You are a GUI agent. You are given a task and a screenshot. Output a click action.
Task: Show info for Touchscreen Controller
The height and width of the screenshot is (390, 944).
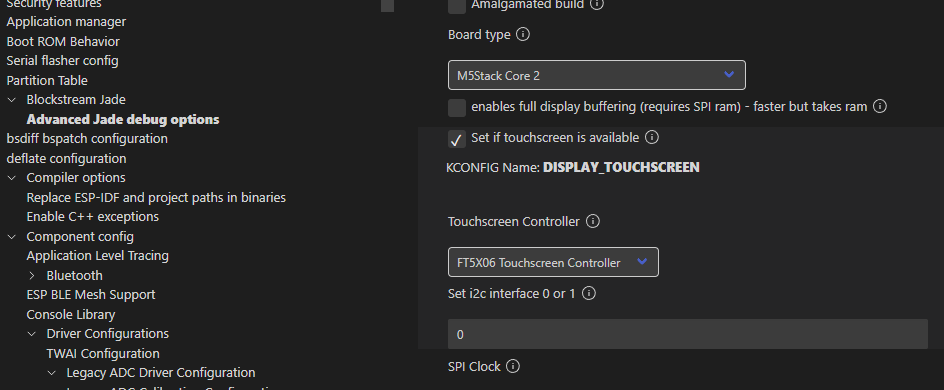(592, 221)
